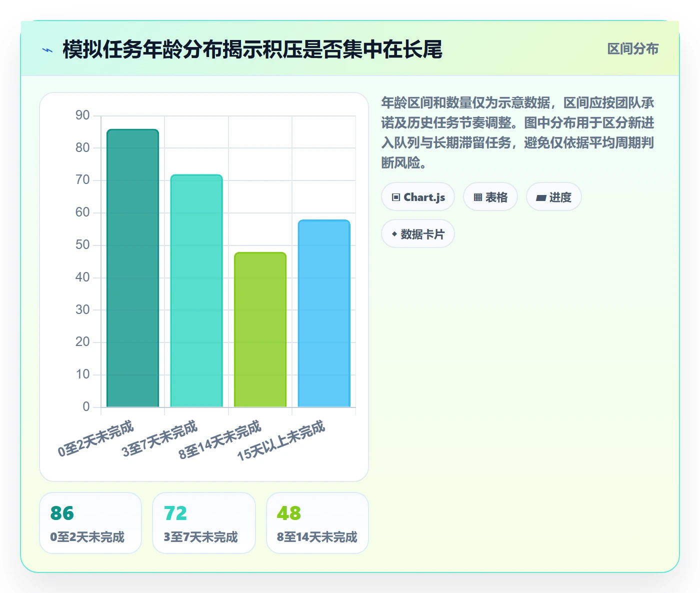Click the y-axis value 90

pos(82,115)
